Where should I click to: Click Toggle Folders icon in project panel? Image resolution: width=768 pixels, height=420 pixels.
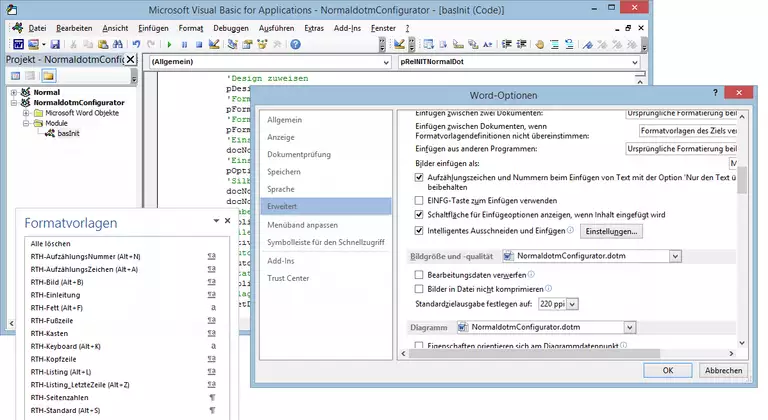[48, 76]
